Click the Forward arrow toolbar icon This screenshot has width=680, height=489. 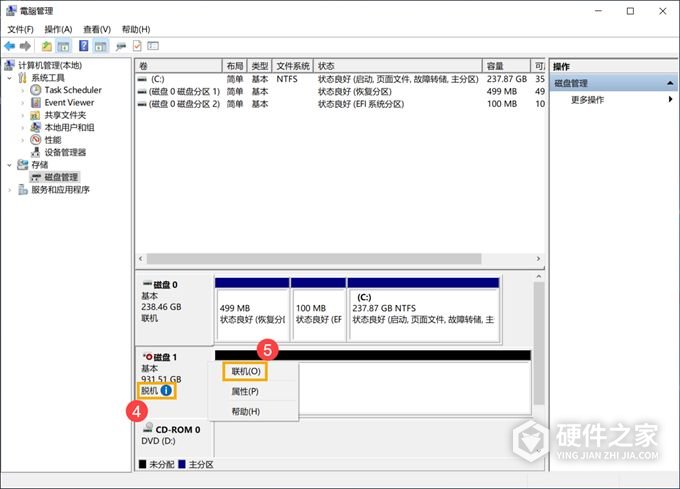click(26, 46)
